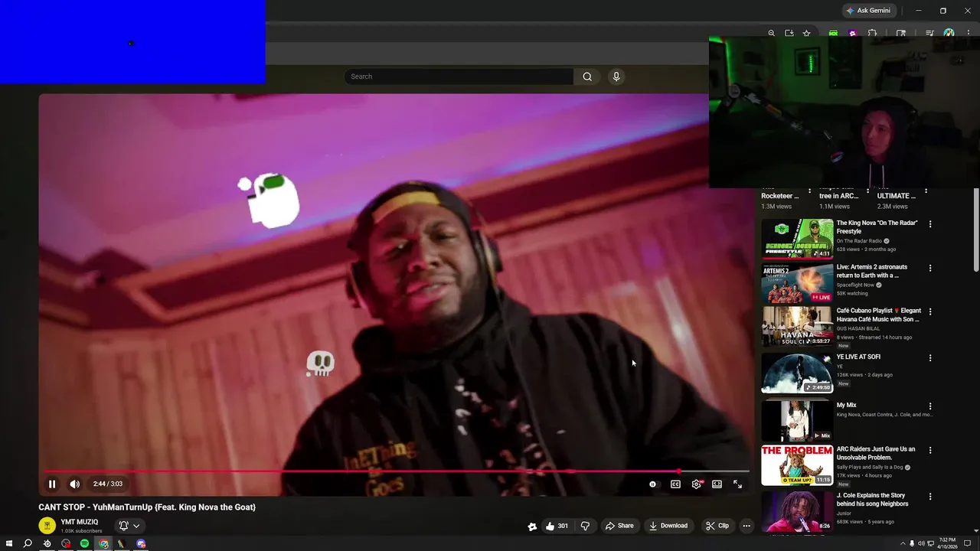The image size is (980, 551).
Task: Open YE LIVE AT SOFI thumbnail
Action: click(x=797, y=373)
